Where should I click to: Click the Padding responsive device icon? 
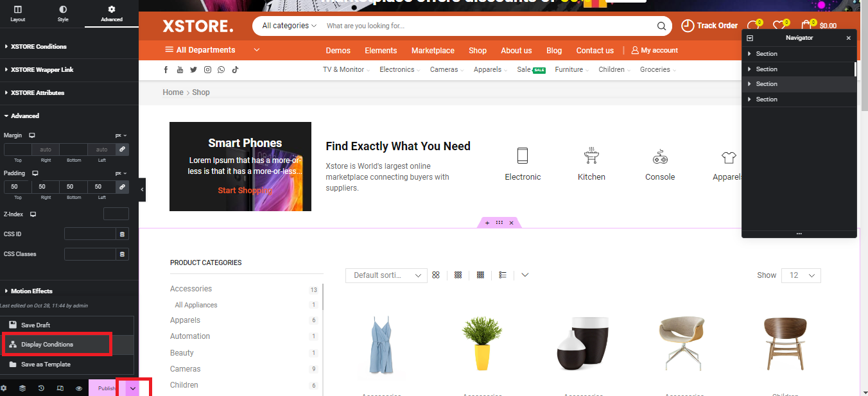pyautogui.click(x=35, y=173)
